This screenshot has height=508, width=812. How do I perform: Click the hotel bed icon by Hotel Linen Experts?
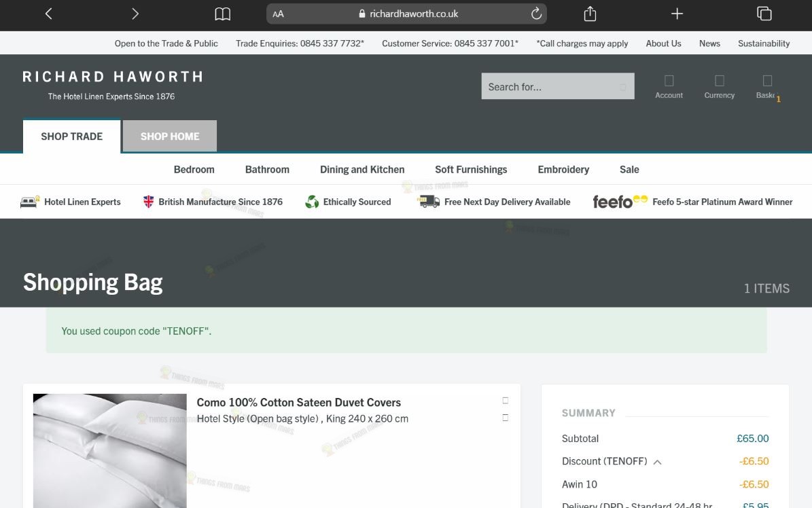[x=29, y=202]
